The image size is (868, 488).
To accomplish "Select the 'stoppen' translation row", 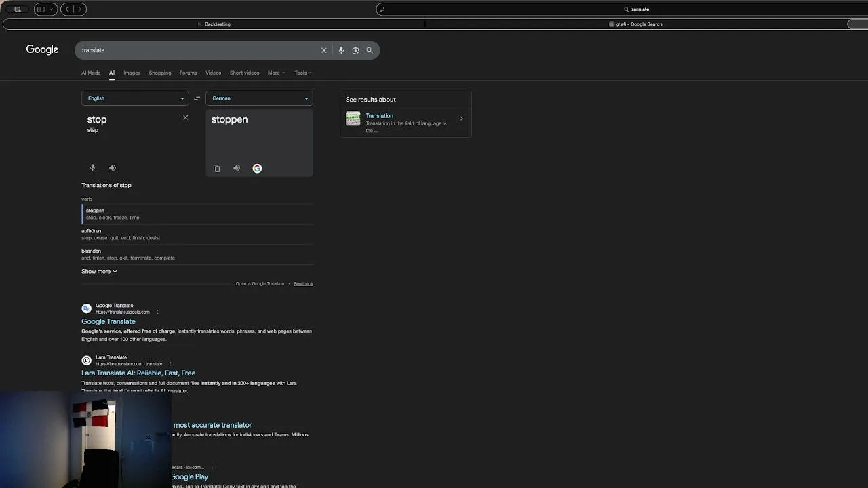I will (197, 213).
